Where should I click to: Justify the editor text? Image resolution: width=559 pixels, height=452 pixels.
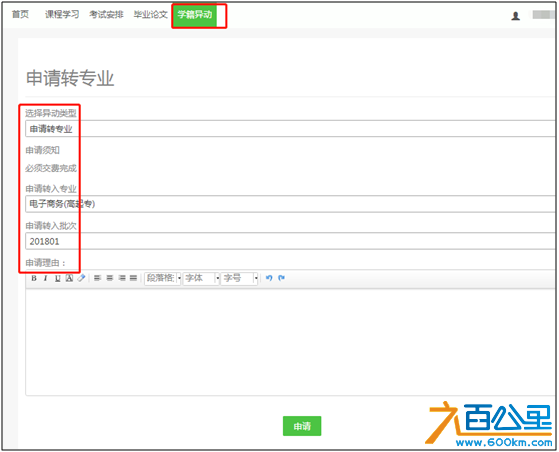click(x=133, y=278)
